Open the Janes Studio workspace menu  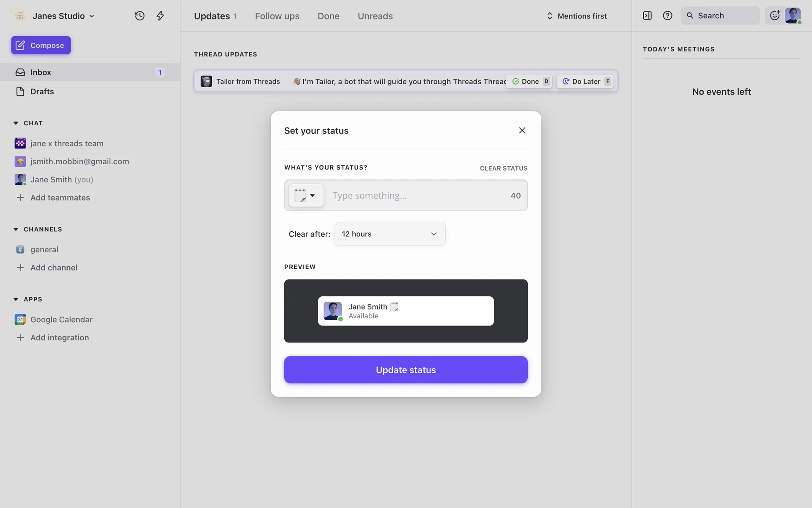coord(63,16)
